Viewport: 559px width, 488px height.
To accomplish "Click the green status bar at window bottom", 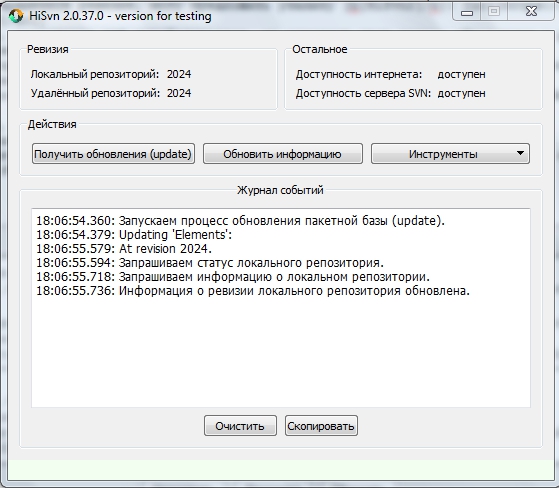I will pyautogui.click(x=281, y=470).
